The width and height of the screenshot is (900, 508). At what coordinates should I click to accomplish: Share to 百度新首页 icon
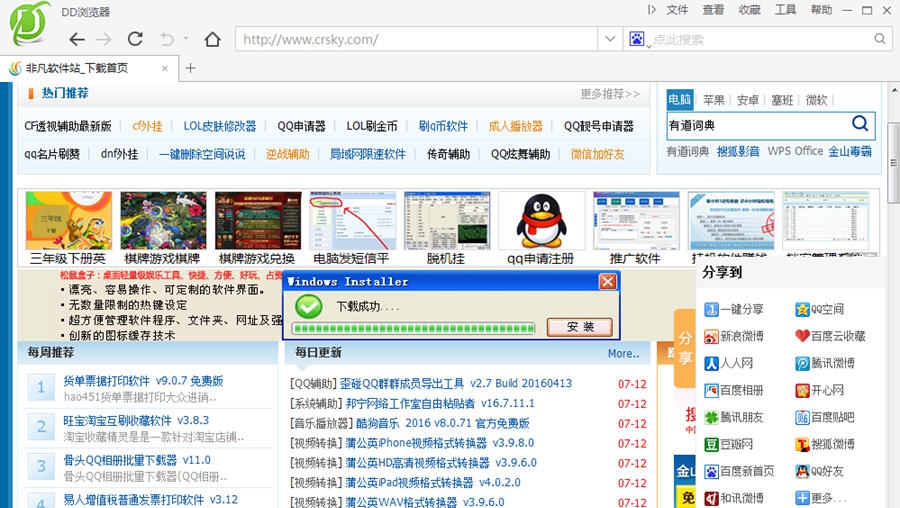712,471
